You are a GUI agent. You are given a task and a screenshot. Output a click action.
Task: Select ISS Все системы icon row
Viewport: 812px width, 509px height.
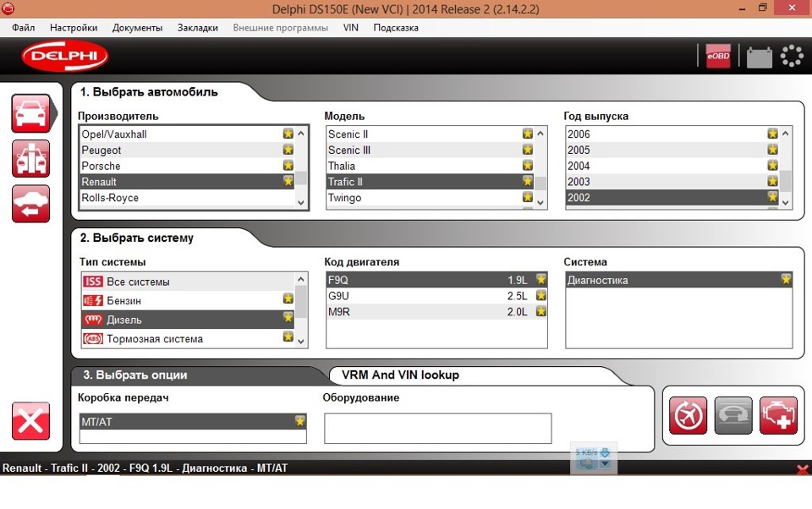(188, 282)
